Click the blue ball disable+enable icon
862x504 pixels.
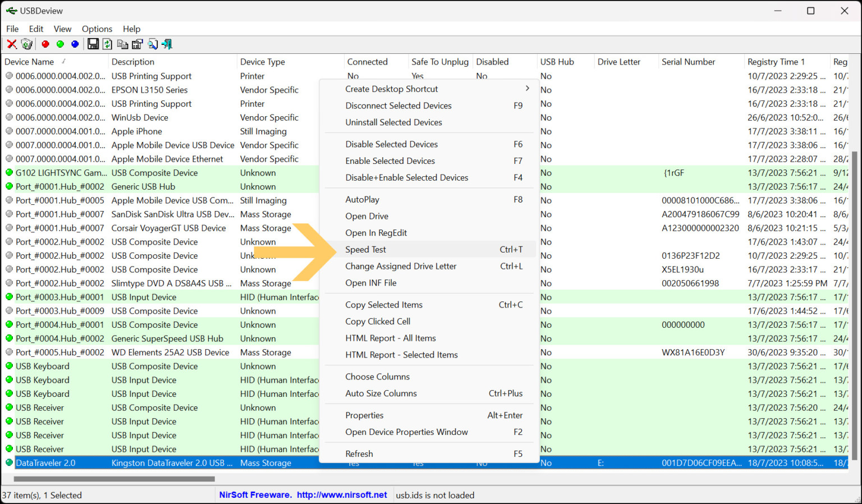pos(75,44)
